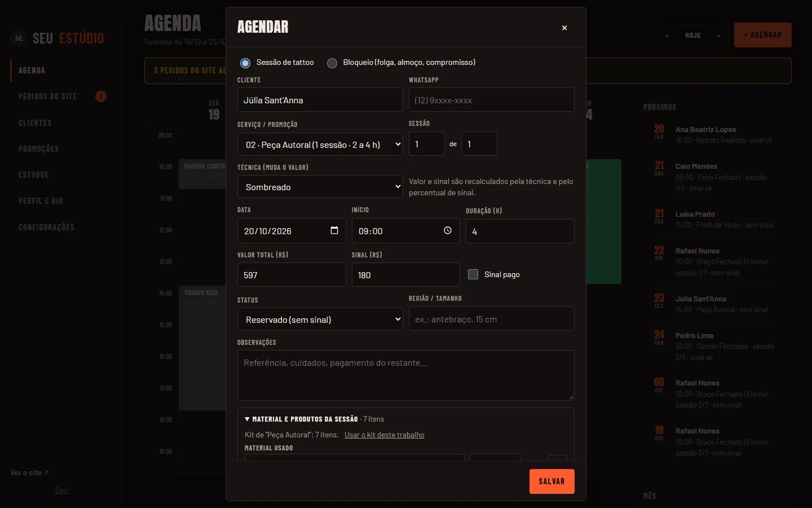
Task: Click the Observações text area
Action: point(406,375)
